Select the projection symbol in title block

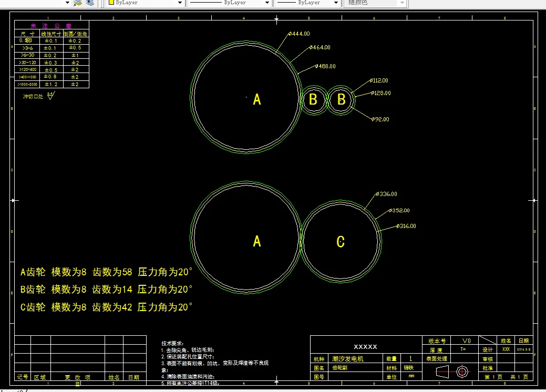pos(452,372)
